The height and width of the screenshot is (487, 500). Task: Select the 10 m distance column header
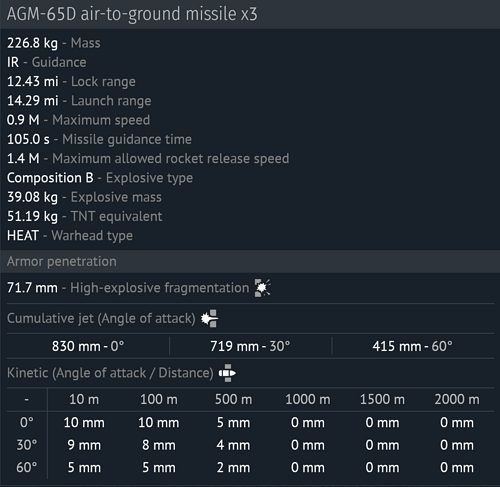(x=84, y=399)
